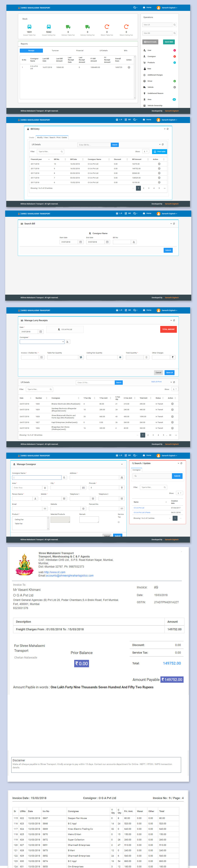Select the Receipt reports tab

pyautogui.click(x=31, y=50)
